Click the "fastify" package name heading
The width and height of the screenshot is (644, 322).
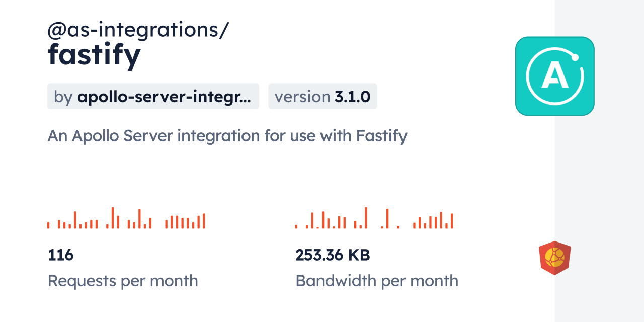pos(94,55)
